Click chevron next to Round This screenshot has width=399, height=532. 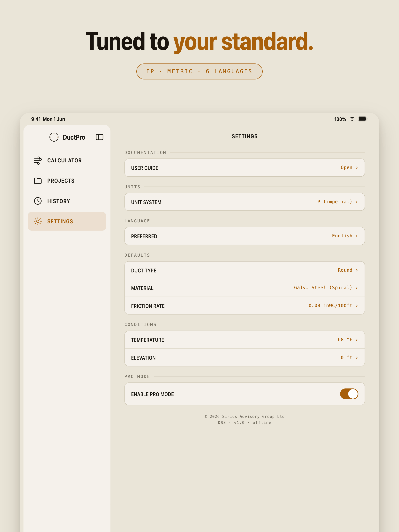tap(357, 270)
